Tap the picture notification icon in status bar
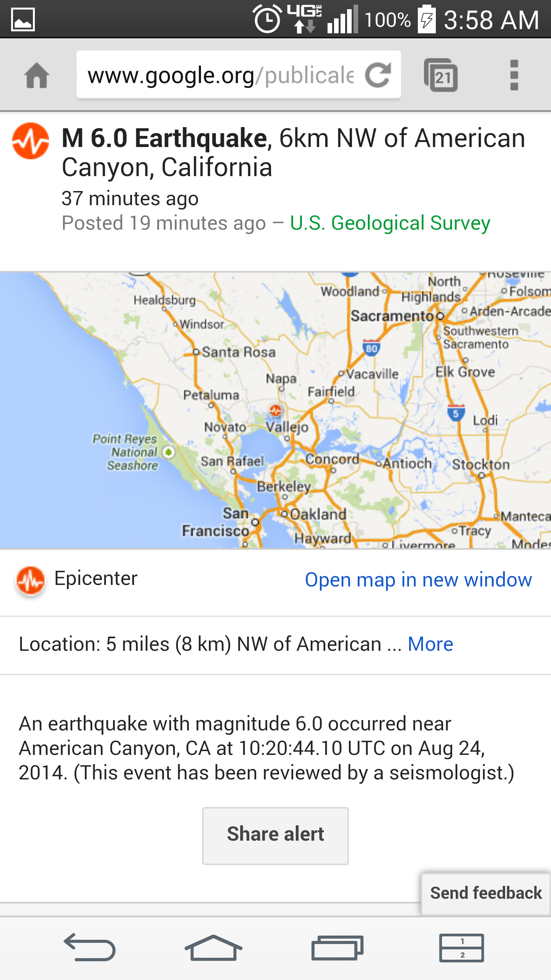 [x=23, y=20]
